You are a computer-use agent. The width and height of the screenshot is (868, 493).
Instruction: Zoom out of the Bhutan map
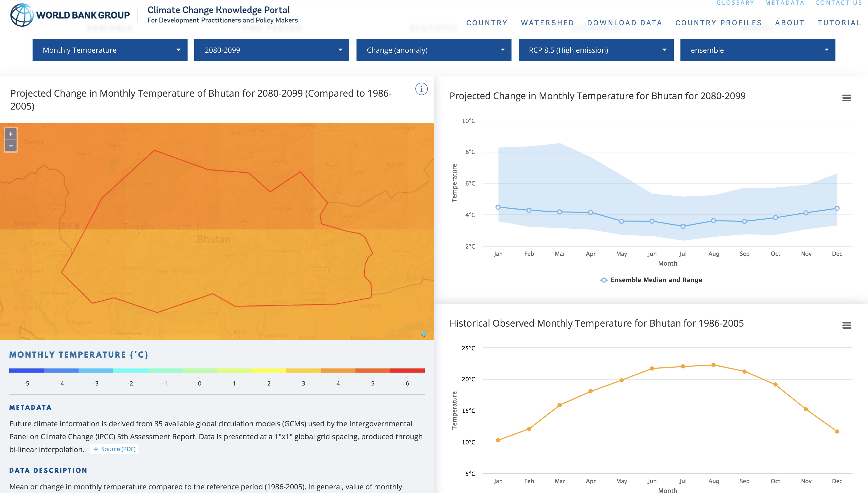coord(11,146)
